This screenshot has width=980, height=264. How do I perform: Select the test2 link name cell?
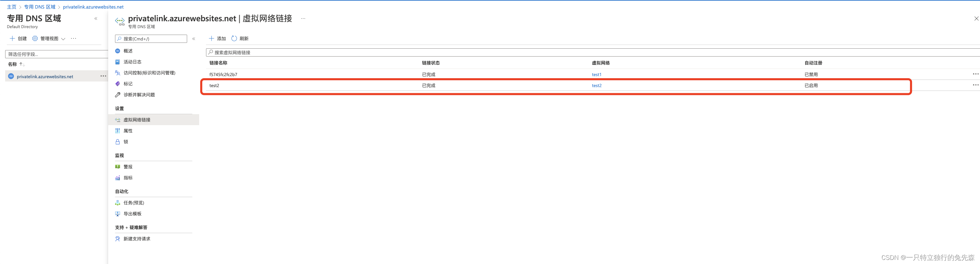click(x=214, y=85)
